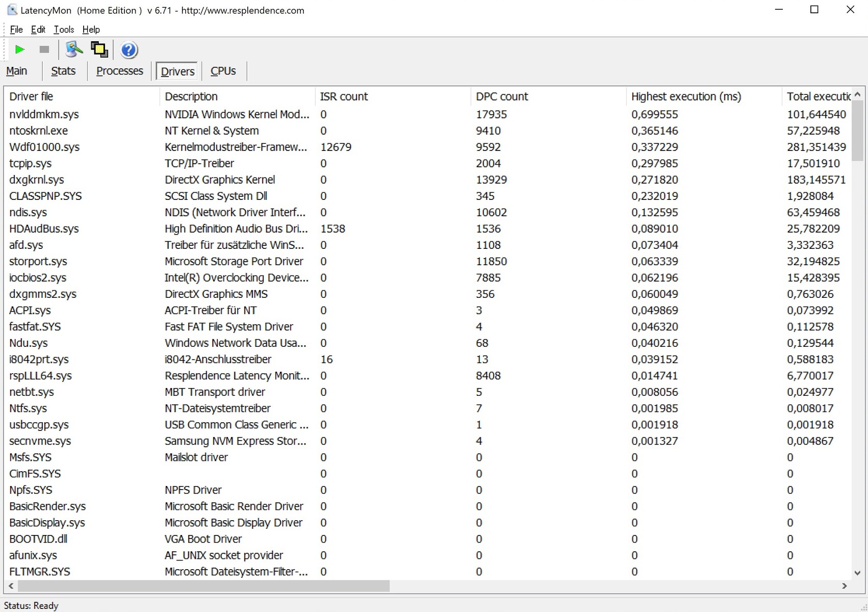Click the horizontal scrollbar left arrow
Image resolution: width=868 pixels, height=612 pixels.
tap(11, 586)
